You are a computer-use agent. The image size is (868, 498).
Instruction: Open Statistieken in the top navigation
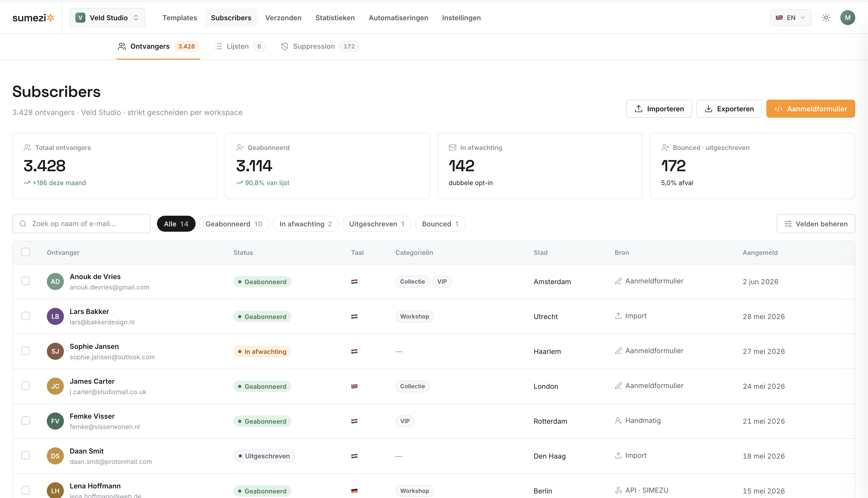[x=335, y=18]
